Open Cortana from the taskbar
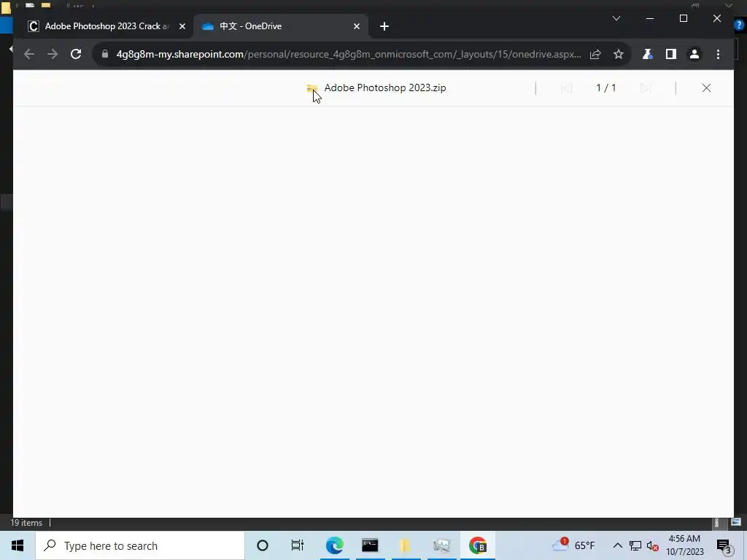The height and width of the screenshot is (560, 747). pyautogui.click(x=263, y=545)
